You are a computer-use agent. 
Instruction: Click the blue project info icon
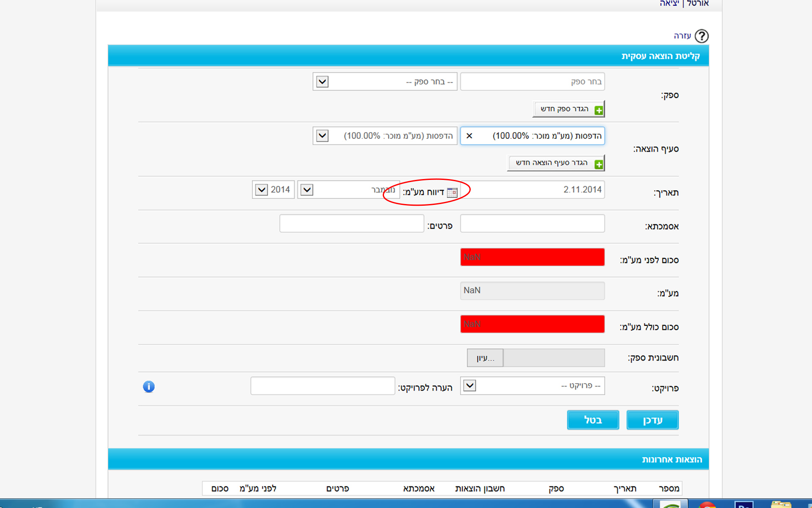148,387
